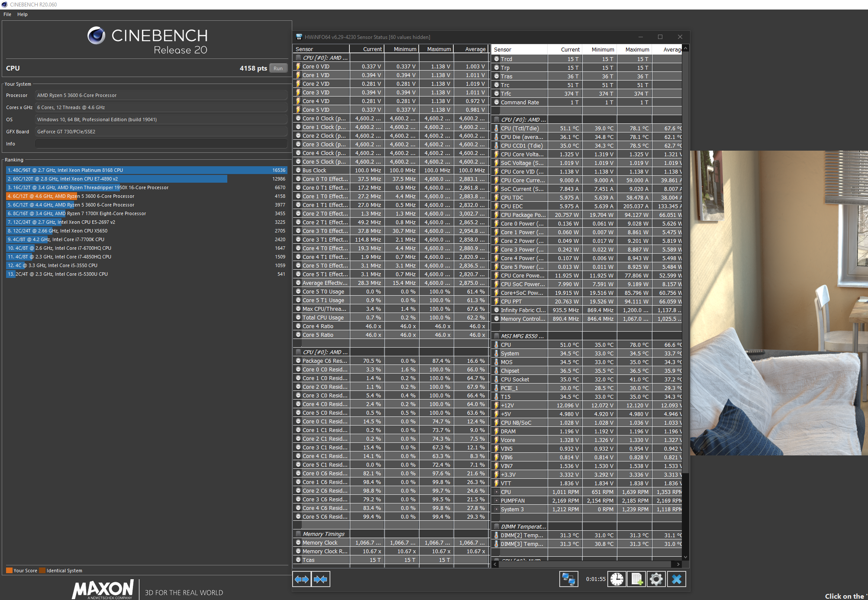
Task: Click the horizontal scrollbar's right arrow in HWiNFO
Action: point(678,564)
